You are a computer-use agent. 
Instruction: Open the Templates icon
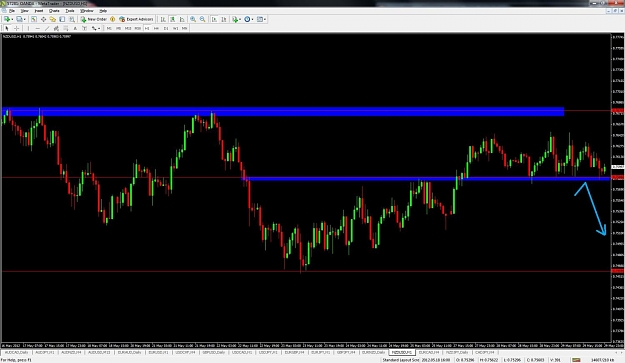(260, 19)
